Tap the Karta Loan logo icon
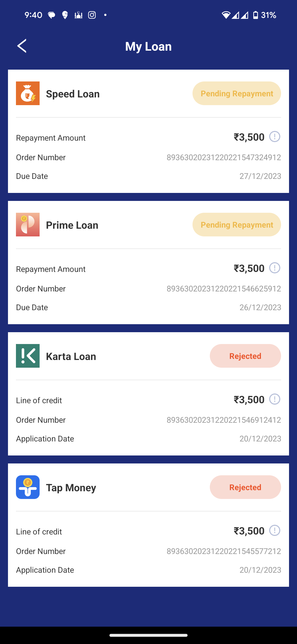Screen dimensions: 297x644 pyautogui.click(x=28, y=356)
